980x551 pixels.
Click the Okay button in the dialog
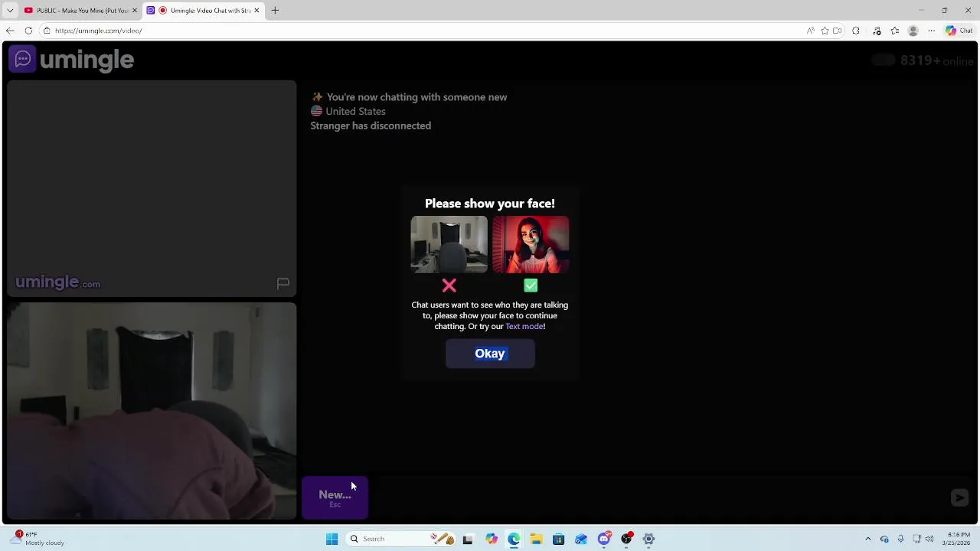(x=490, y=354)
